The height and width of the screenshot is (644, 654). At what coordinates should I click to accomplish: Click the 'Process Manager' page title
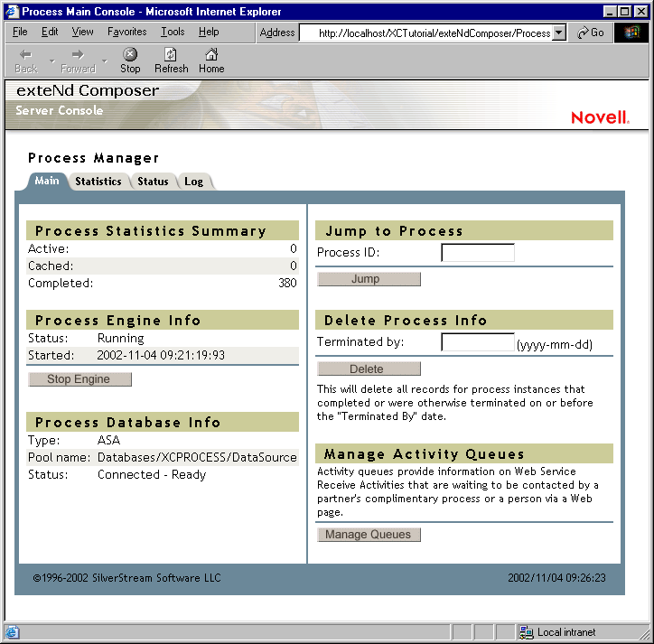click(93, 158)
